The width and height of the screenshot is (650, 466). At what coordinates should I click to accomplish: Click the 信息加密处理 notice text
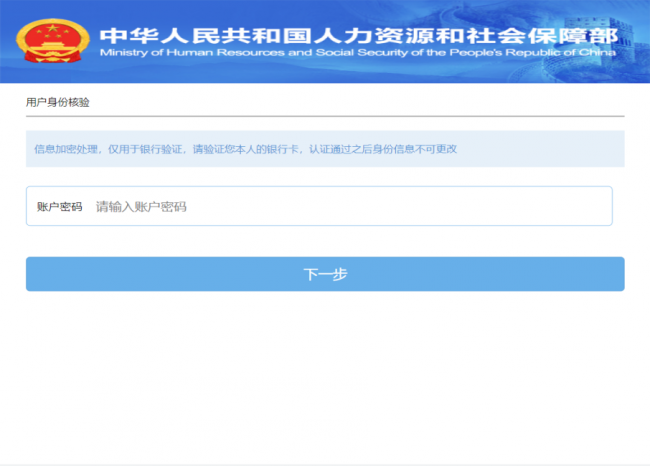tap(245, 149)
